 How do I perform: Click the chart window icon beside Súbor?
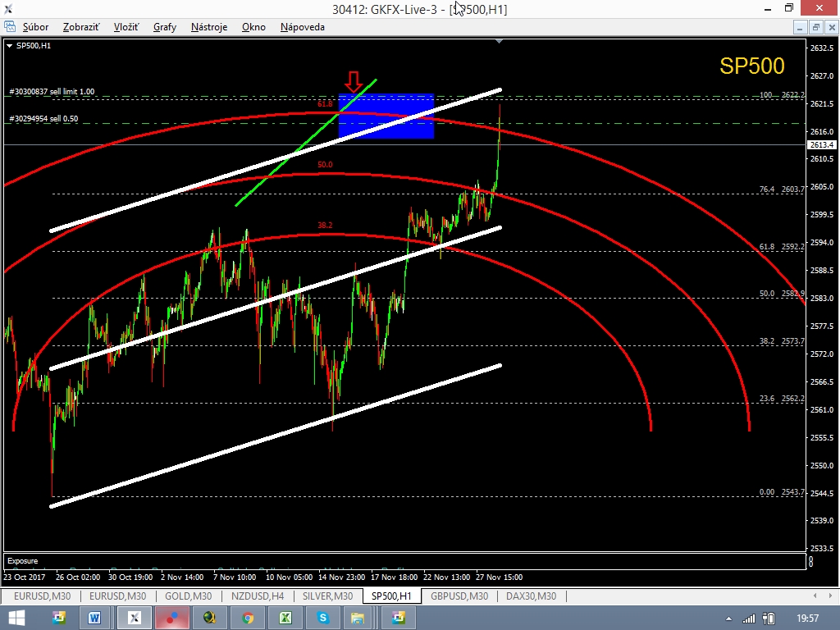[10, 27]
